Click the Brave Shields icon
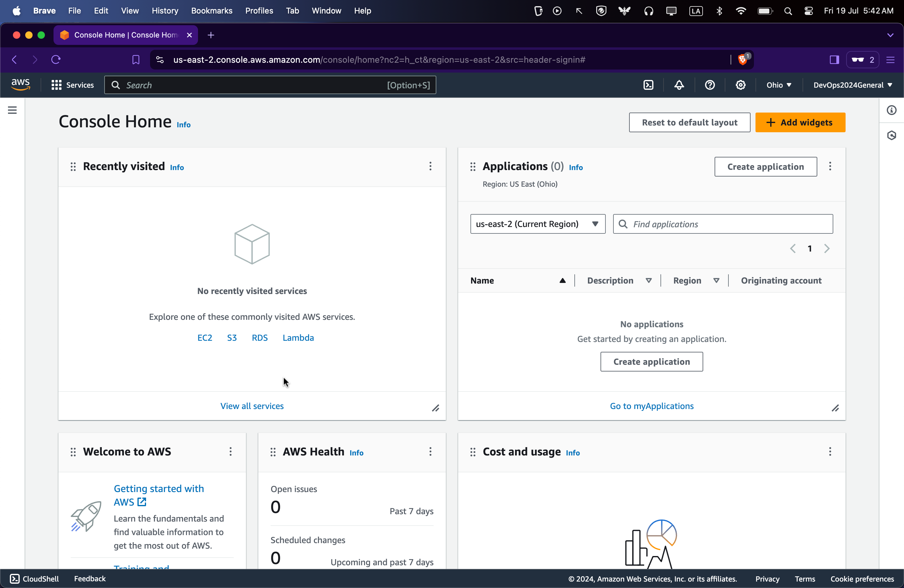Screen dimensions: 904x588 pyautogui.click(x=743, y=60)
